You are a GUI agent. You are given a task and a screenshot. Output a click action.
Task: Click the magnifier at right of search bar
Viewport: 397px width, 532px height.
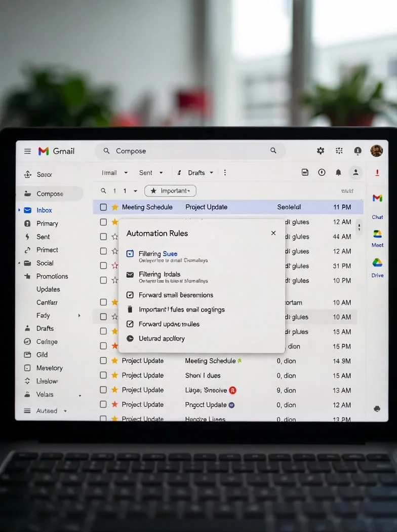pos(273,150)
